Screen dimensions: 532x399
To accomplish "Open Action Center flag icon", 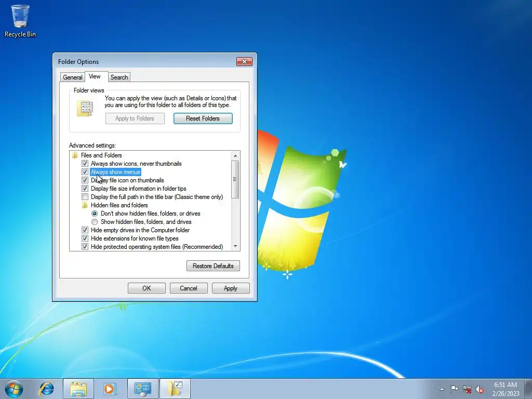I will 454,389.
